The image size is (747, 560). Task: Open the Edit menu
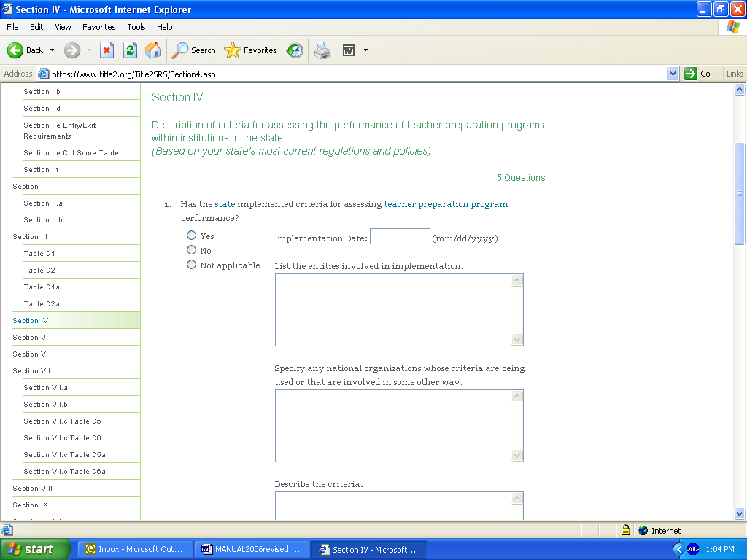36,27
